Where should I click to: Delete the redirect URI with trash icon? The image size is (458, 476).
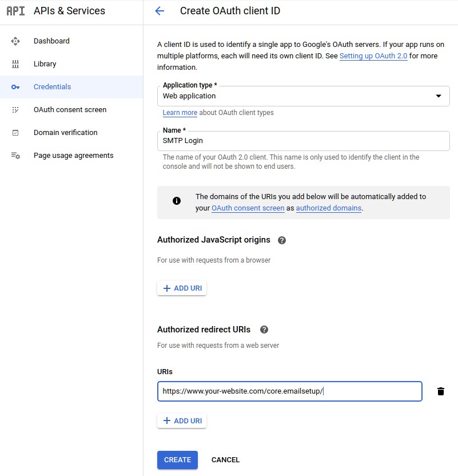point(441,391)
